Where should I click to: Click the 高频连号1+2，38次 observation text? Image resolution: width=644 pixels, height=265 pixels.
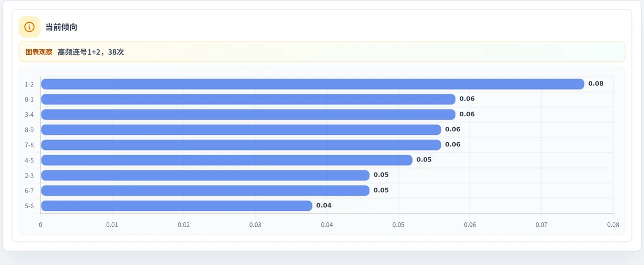click(91, 52)
